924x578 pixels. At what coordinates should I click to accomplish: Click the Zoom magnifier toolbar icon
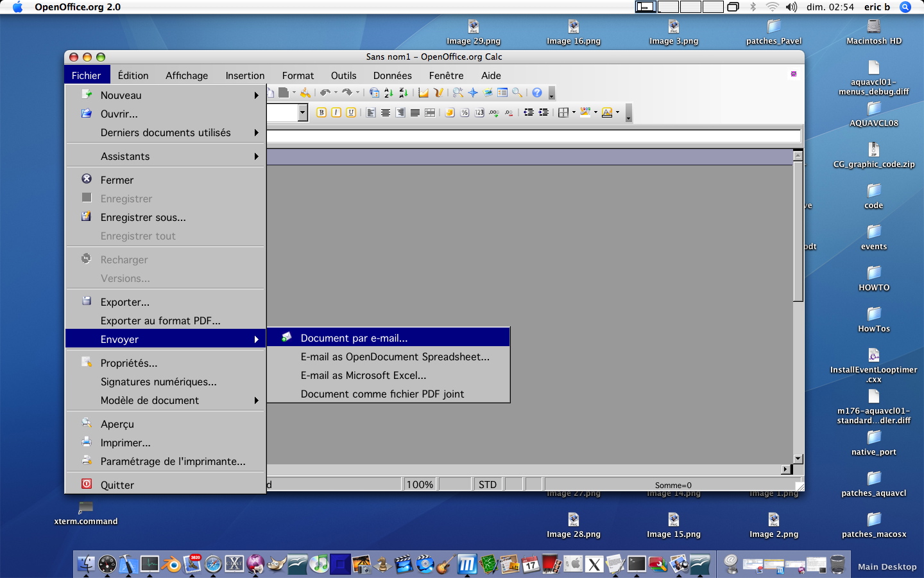click(517, 93)
